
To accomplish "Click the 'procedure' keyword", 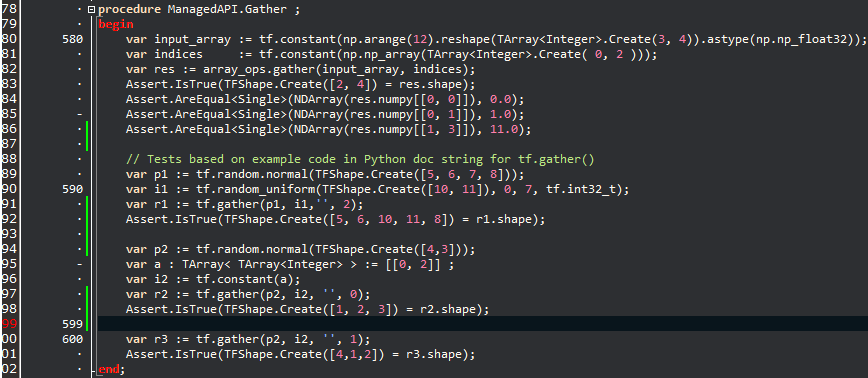I will pyautogui.click(x=130, y=9).
